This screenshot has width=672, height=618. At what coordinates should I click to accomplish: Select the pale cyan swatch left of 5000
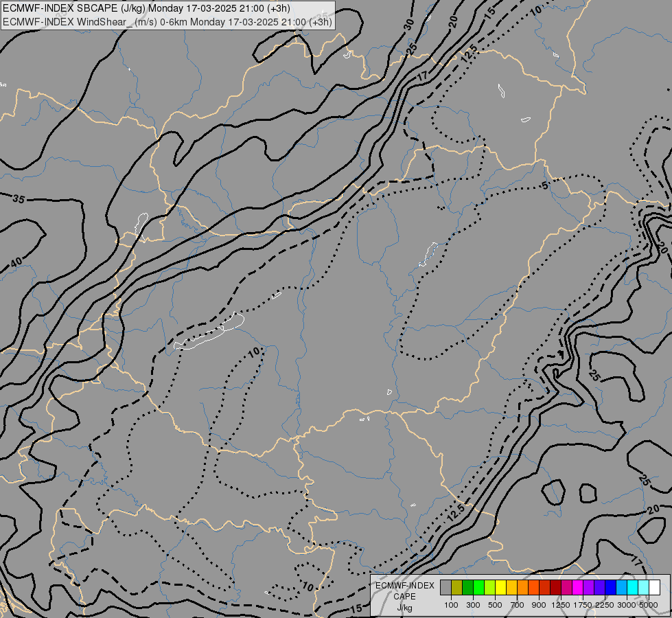[x=643, y=587]
